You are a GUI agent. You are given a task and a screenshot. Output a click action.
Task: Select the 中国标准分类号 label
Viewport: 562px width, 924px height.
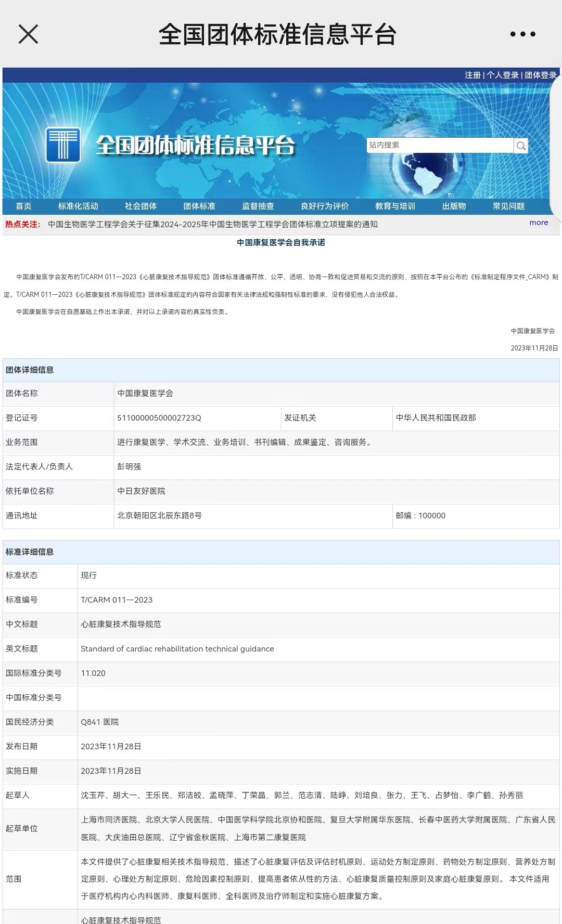[34, 698]
